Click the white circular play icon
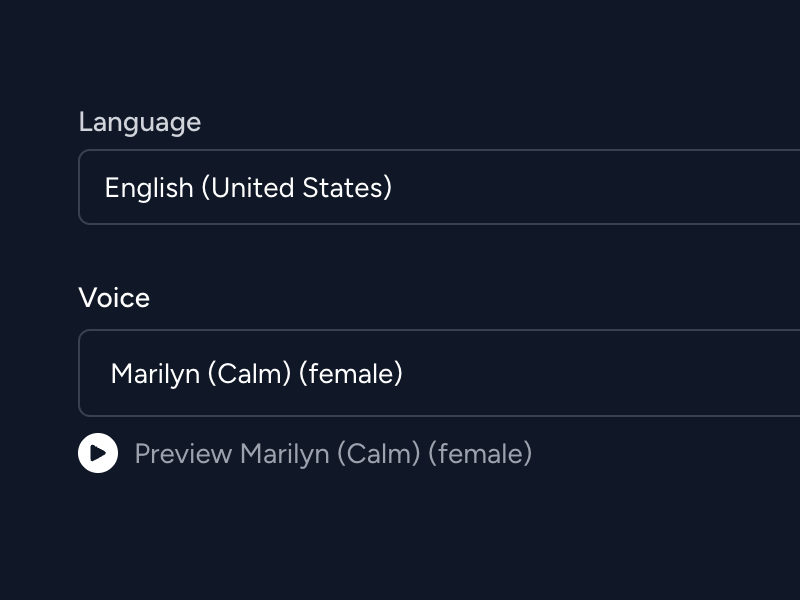Screen dimensions: 800x600 coord(98,453)
